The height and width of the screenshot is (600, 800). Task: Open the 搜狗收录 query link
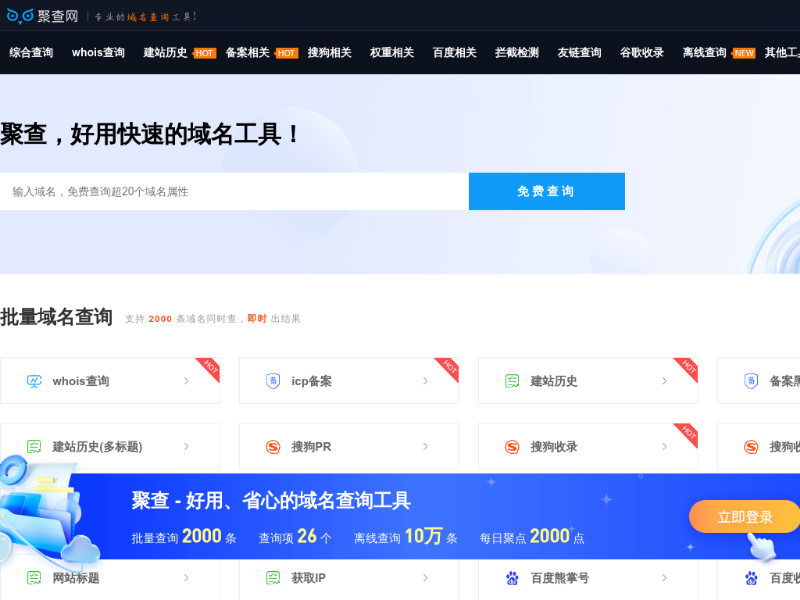click(554, 447)
